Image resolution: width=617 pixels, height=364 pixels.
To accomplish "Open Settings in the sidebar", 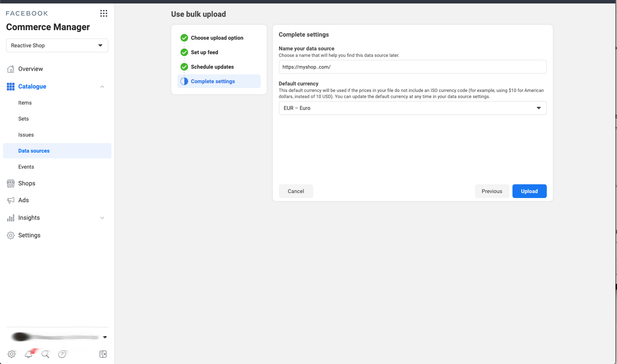I will pos(29,235).
